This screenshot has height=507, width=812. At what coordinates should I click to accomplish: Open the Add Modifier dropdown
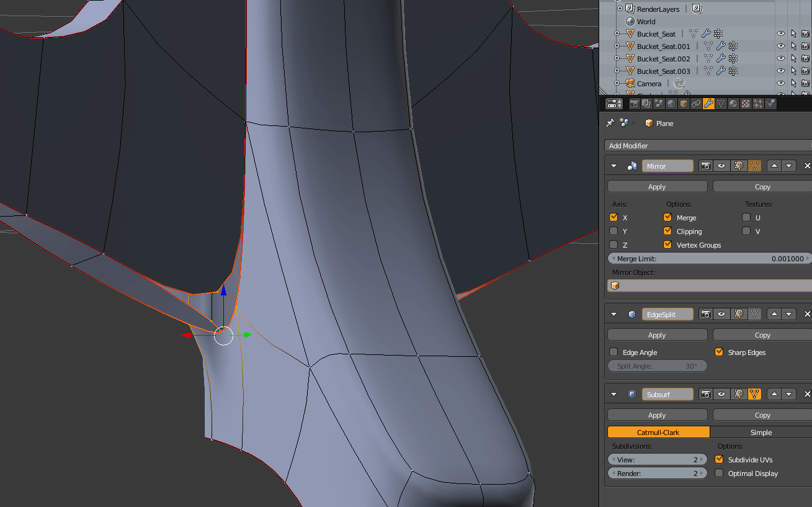708,145
